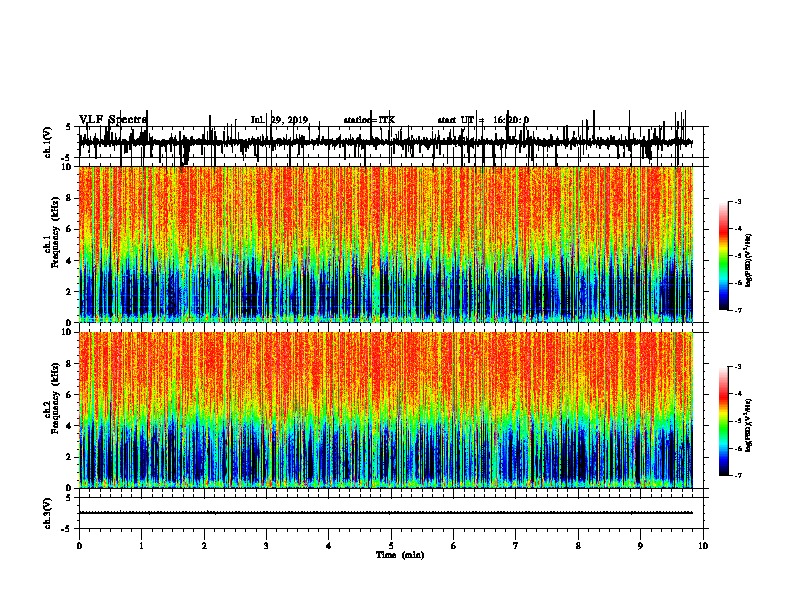This screenshot has height=612, width=792.
Task: Click the "-7" label on ch.1 color bar
Action: [x=738, y=310]
